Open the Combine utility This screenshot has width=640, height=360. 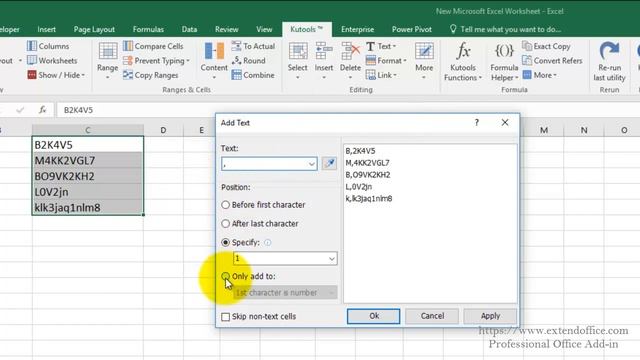pyautogui.click(x=253, y=75)
